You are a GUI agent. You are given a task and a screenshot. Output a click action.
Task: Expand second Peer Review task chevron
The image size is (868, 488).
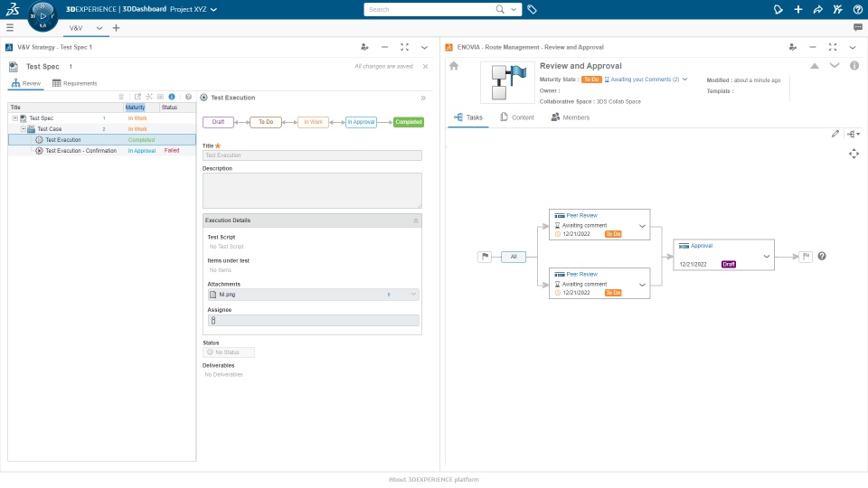click(x=642, y=285)
